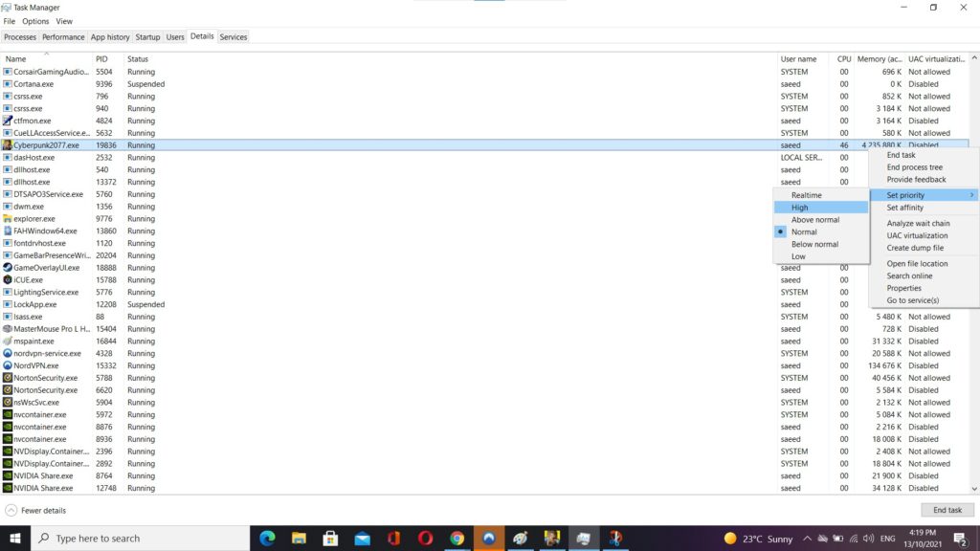The height and width of the screenshot is (551, 980).
Task: Click the network icon in the system tray
Action: [x=852, y=539]
